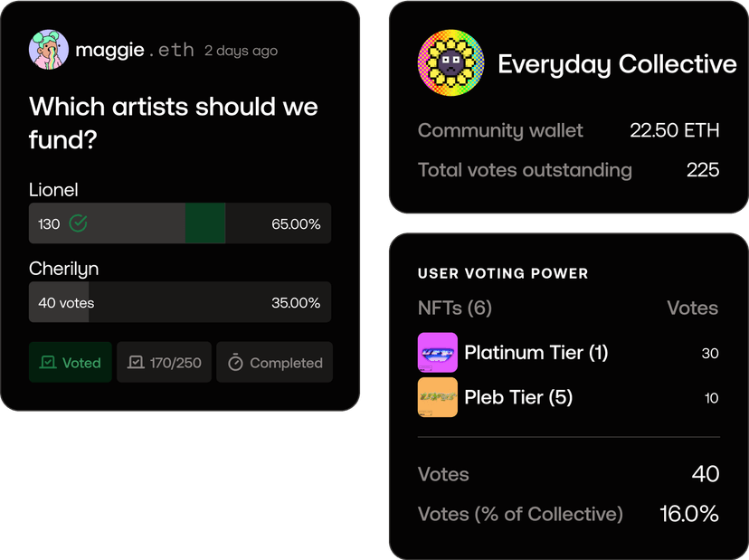Click the Pleb Tier (5) label
749x560 pixels.
(518, 397)
